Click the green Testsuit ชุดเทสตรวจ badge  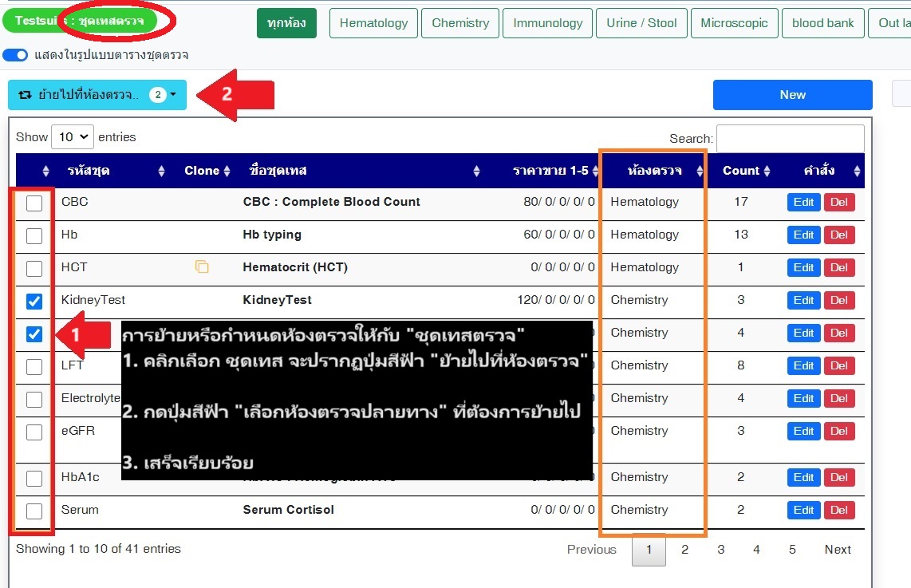81,21
